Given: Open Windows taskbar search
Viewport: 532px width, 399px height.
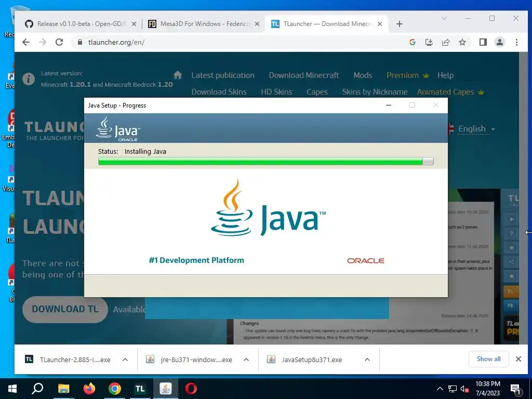Looking at the screenshot, I should [37, 389].
